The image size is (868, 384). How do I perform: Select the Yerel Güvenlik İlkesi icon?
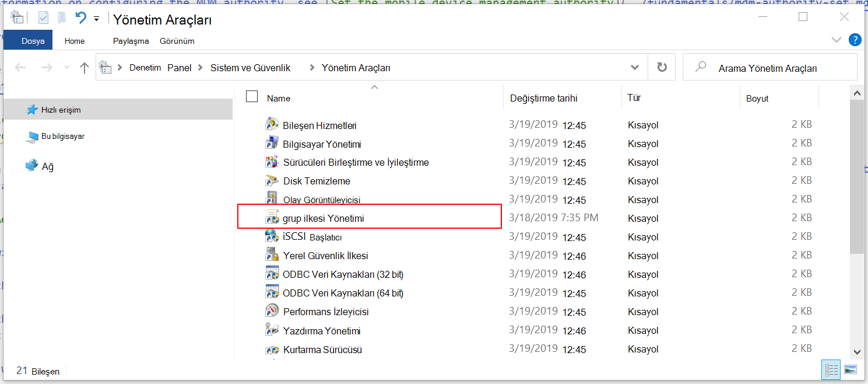pyautogui.click(x=272, y=255)
